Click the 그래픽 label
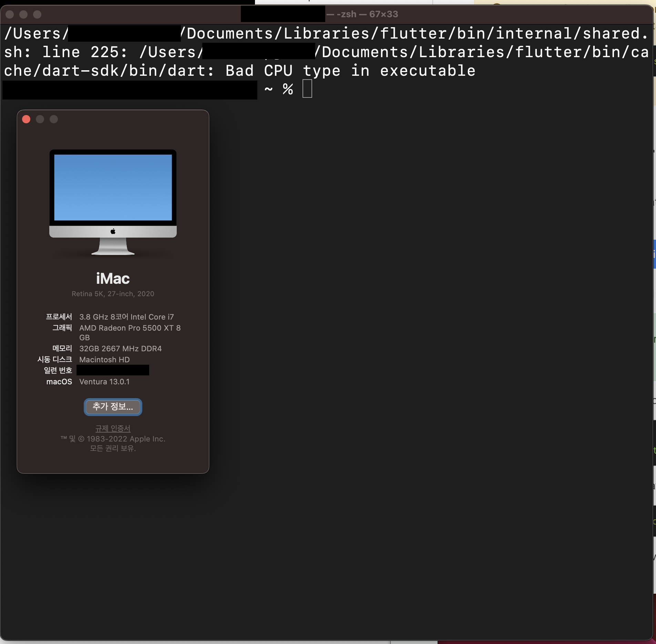Image resolution: width=656 pixels, height=644 pixels. (62, 328)
